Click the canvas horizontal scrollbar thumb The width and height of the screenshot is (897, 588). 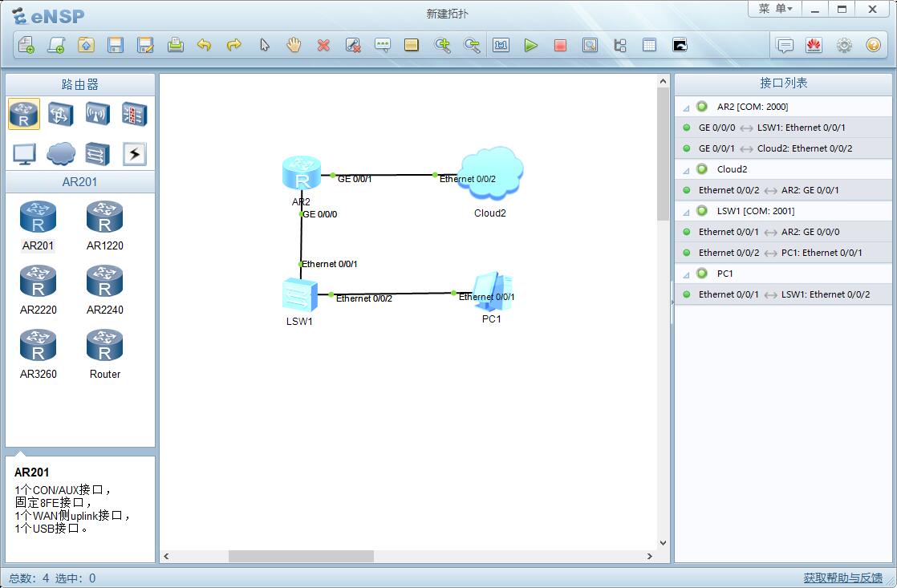tap(301, 556)
